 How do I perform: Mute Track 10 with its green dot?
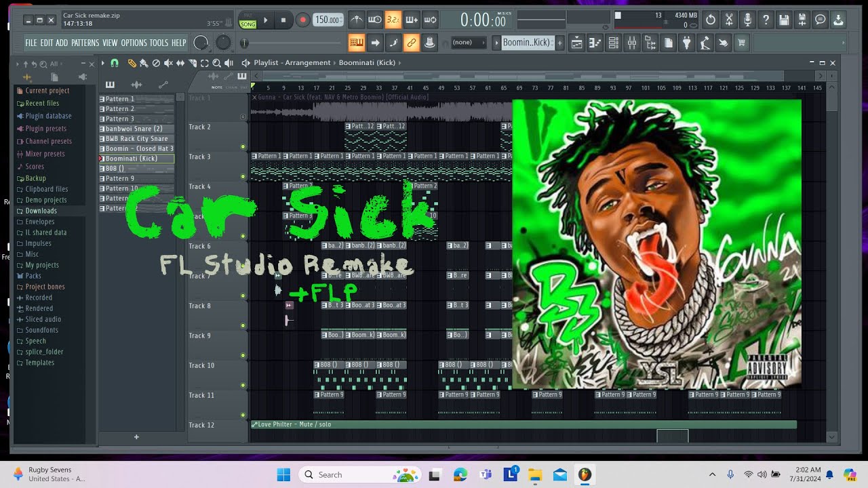point(243,385)
